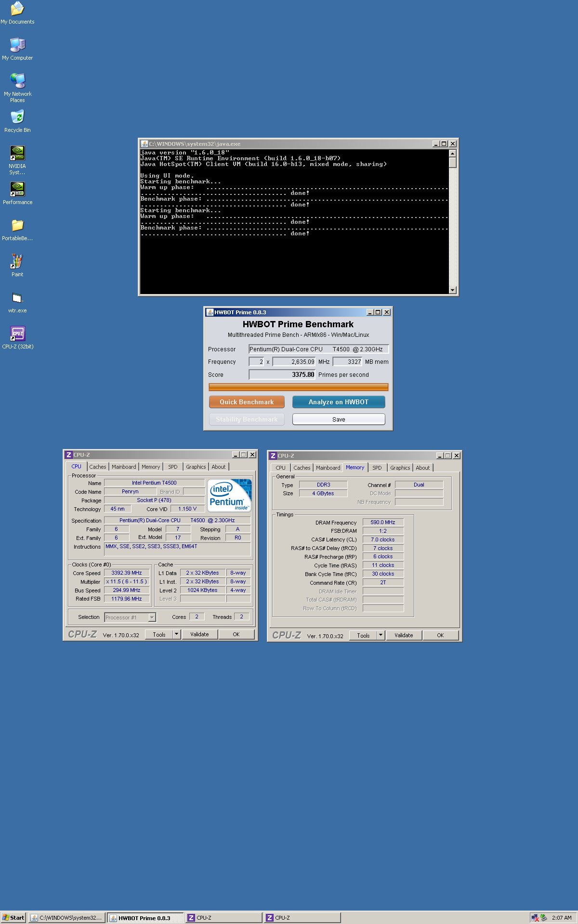Switch to HWBOT Prime 0.8.3 taskbar item
This screenshot has height=924, width=578.
pos(145,918)
